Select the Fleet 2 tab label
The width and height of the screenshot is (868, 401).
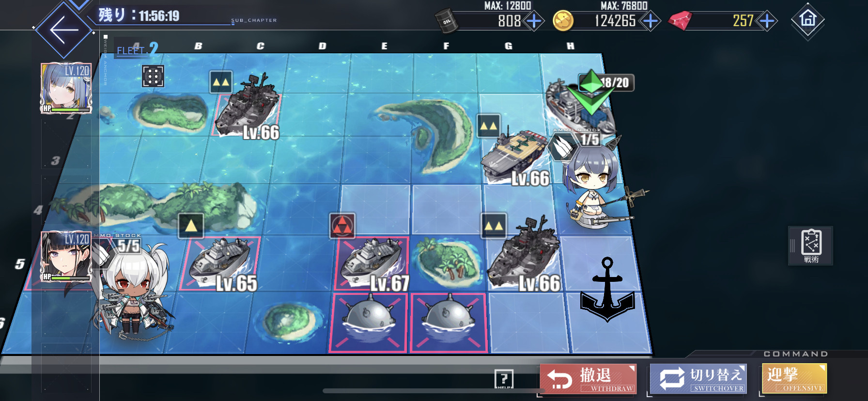[137, 49]
